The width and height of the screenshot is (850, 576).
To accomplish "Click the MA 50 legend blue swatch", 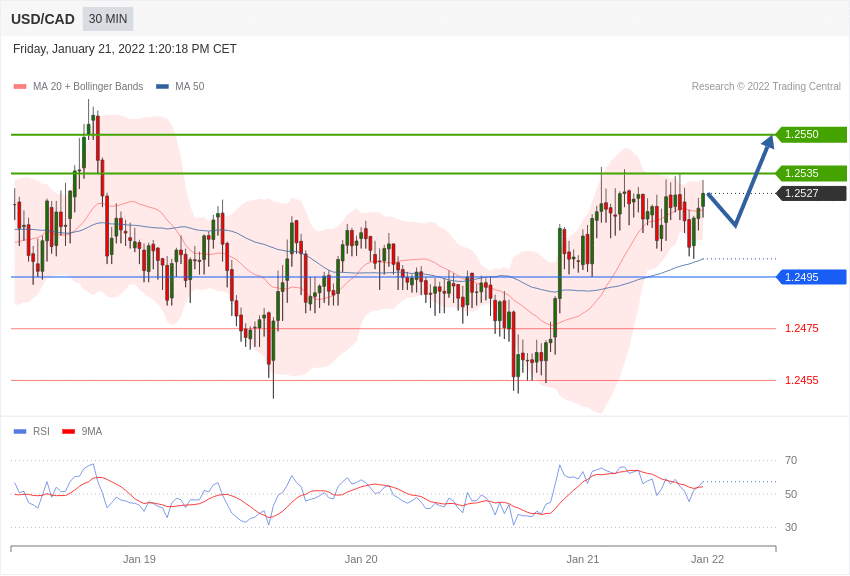I will (x=162, y=86).
